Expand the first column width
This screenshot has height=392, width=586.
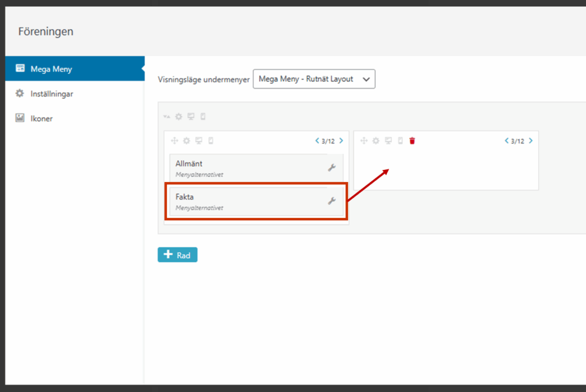coord(342,141)
